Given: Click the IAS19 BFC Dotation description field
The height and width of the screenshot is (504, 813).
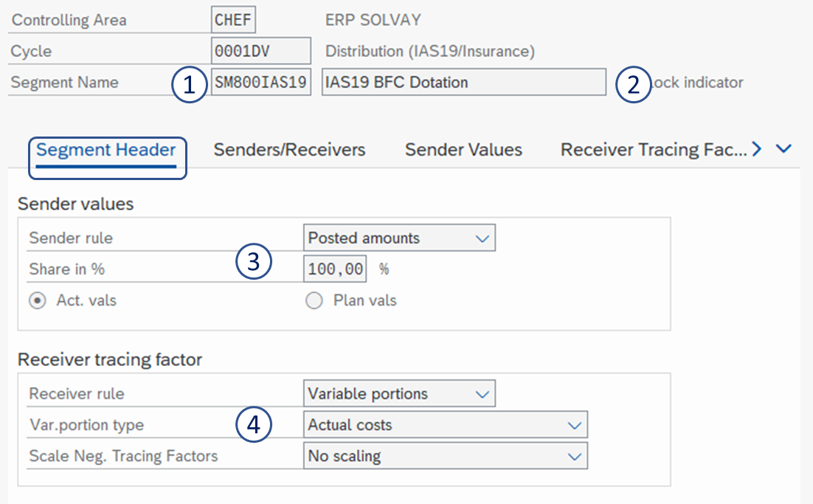Looking at the screenshot, I should 463,82.
